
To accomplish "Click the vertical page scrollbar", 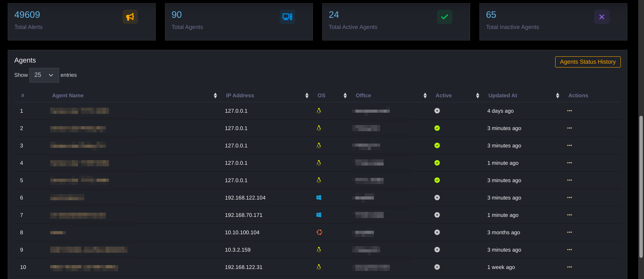I will [641, 185].
